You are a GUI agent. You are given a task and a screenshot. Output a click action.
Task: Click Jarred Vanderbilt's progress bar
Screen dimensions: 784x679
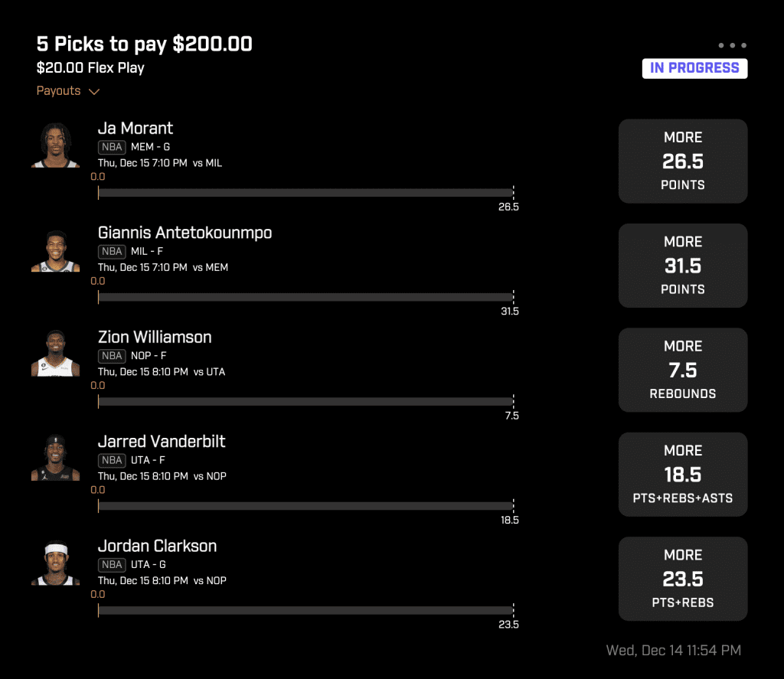(305, 506)
